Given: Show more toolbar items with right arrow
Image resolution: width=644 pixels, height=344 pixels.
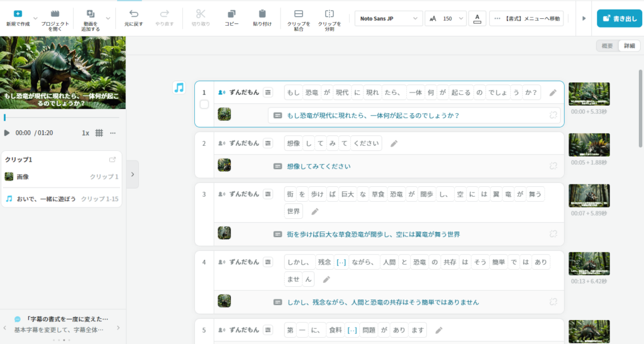Looking at the screenshot, I should [584, 18].
